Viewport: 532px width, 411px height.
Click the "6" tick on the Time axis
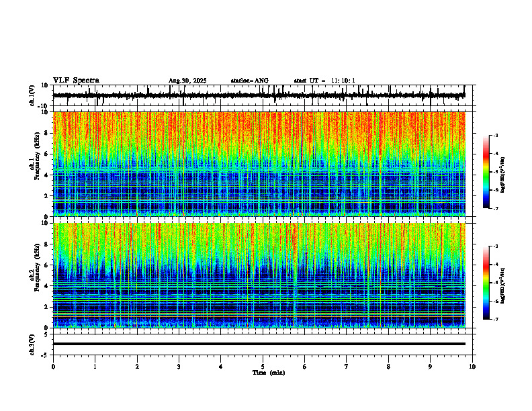[305, 367]
